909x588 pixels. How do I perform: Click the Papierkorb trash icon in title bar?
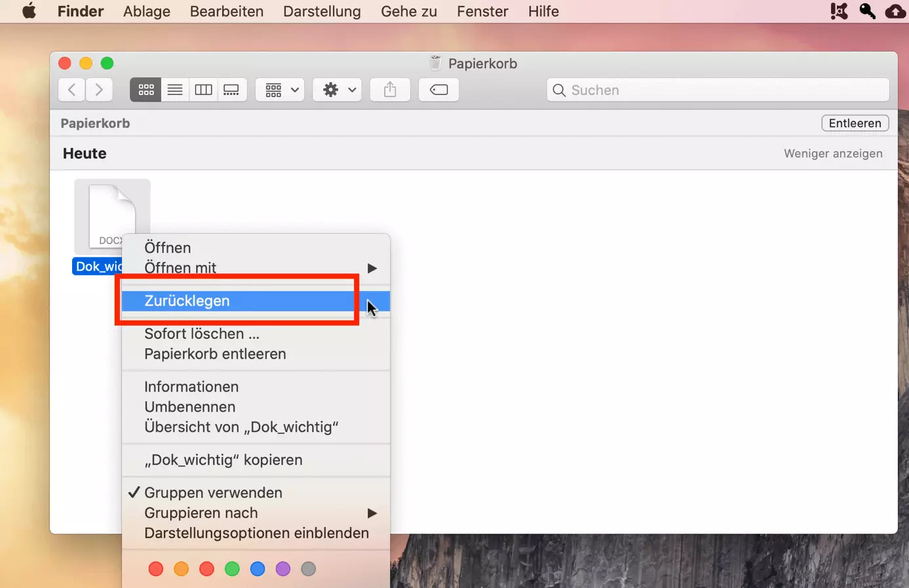click(436, 63)
